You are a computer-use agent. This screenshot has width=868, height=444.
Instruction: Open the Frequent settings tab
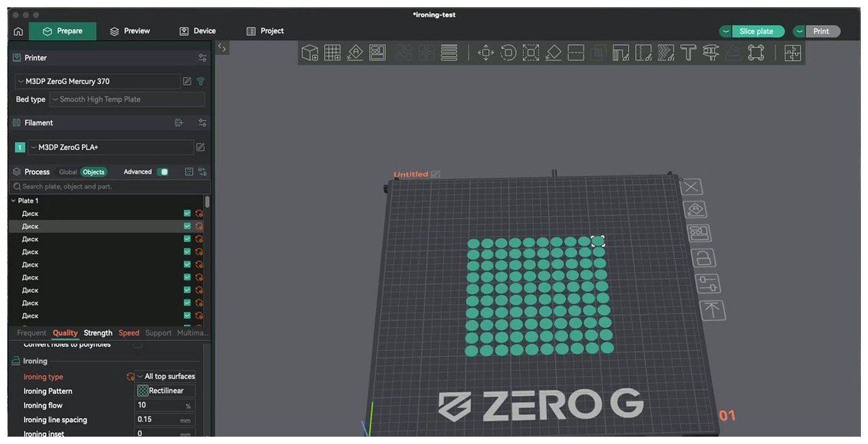coord(31,333)
